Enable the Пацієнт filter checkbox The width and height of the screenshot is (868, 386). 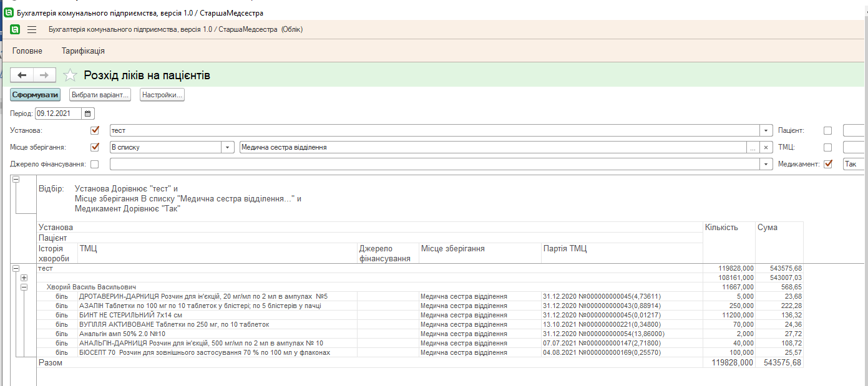(x=827, y=131)
